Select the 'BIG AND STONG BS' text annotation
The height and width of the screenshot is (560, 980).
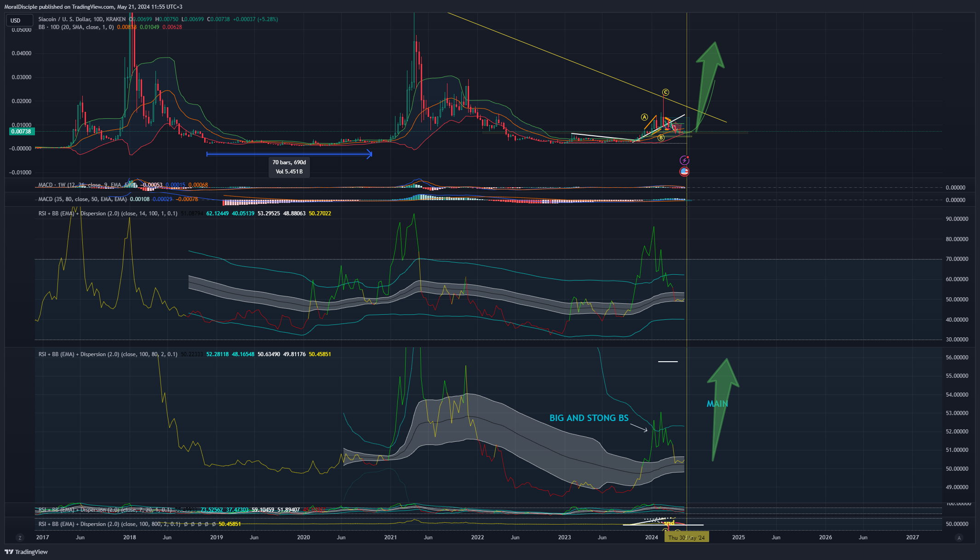[x=589, y=418]
